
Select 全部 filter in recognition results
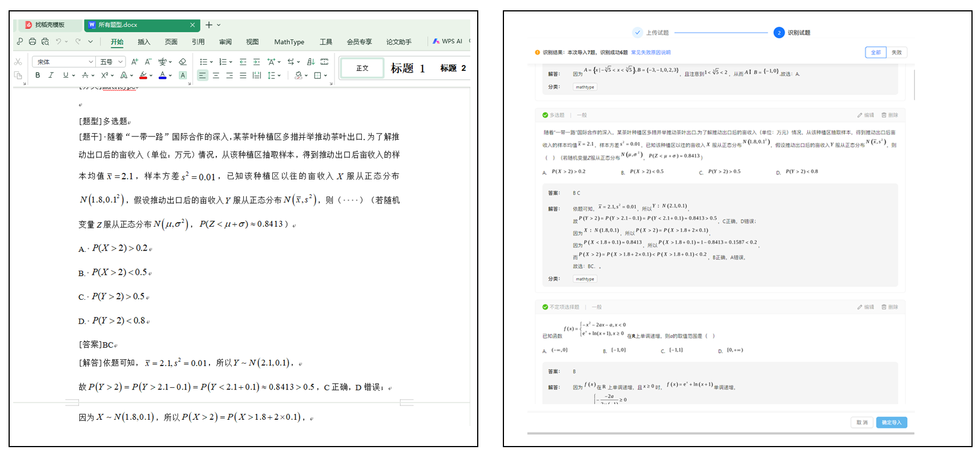[876, 53]
